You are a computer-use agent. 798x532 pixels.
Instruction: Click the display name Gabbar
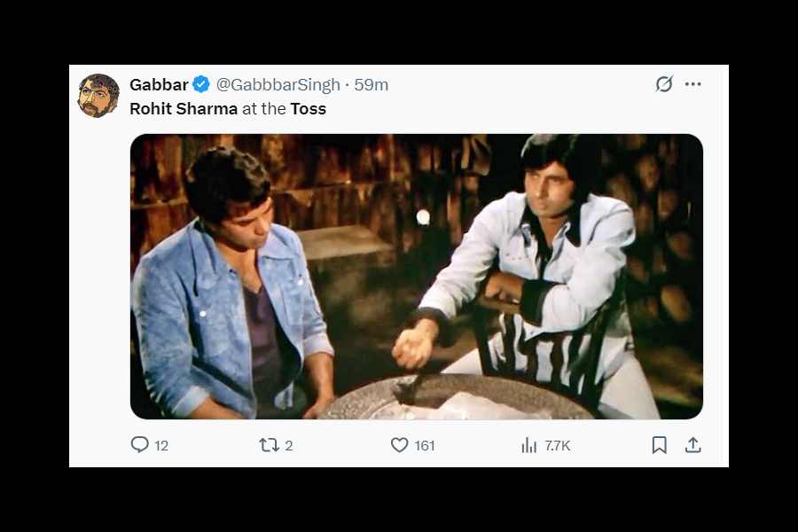click(x=159, y=85)
